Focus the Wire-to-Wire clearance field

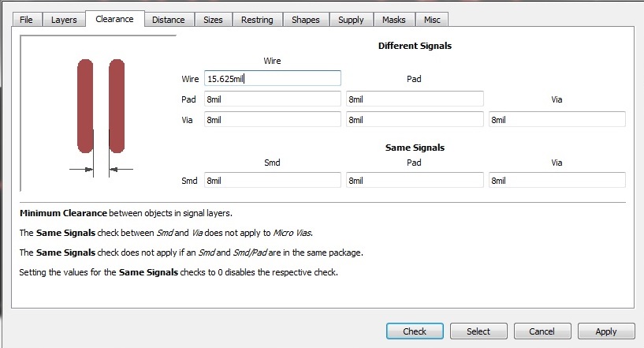272,79
